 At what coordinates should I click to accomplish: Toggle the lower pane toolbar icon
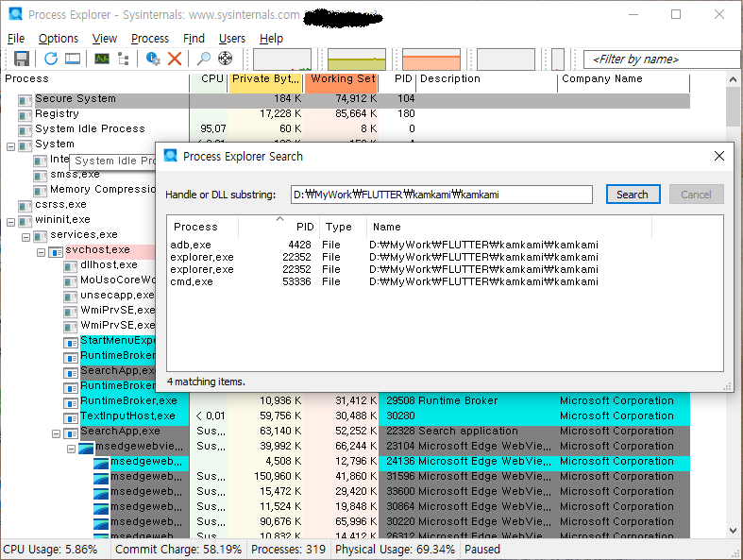coord(73,59)
